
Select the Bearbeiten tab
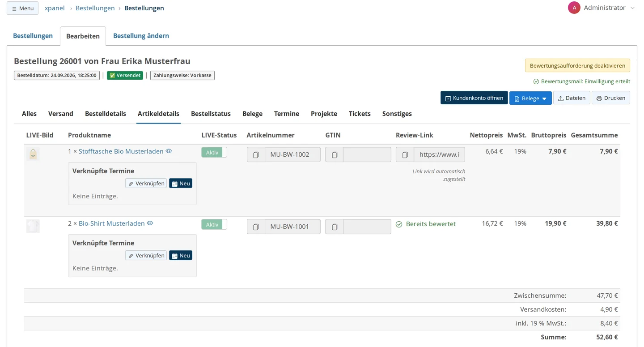point(83,36)
